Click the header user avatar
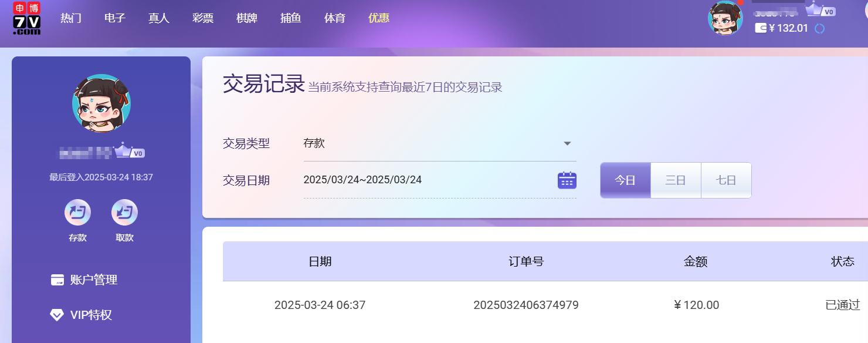 pyautogui.click(x=725, y=18)
